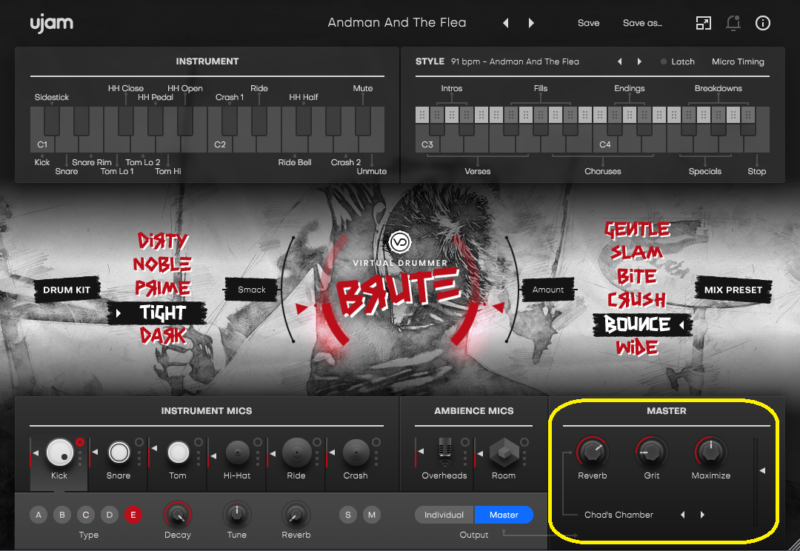Select the Kick drum instrument
800x551 pixels.
(x=60, y=452)
